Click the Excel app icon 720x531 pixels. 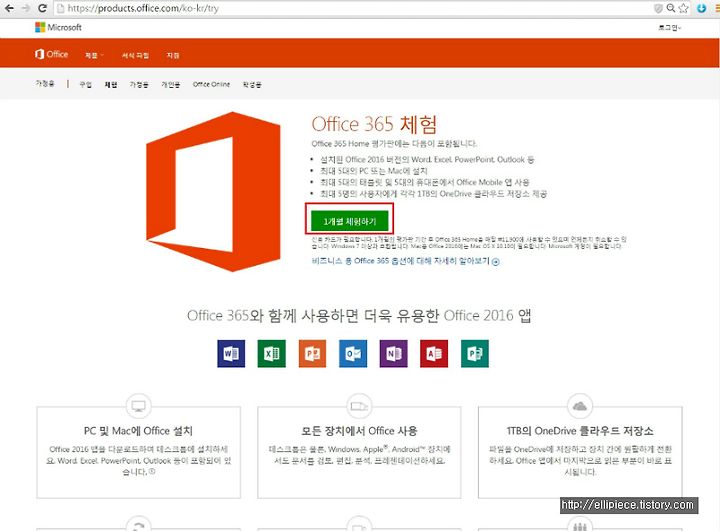pyautogui.click(x=271, y=354)
